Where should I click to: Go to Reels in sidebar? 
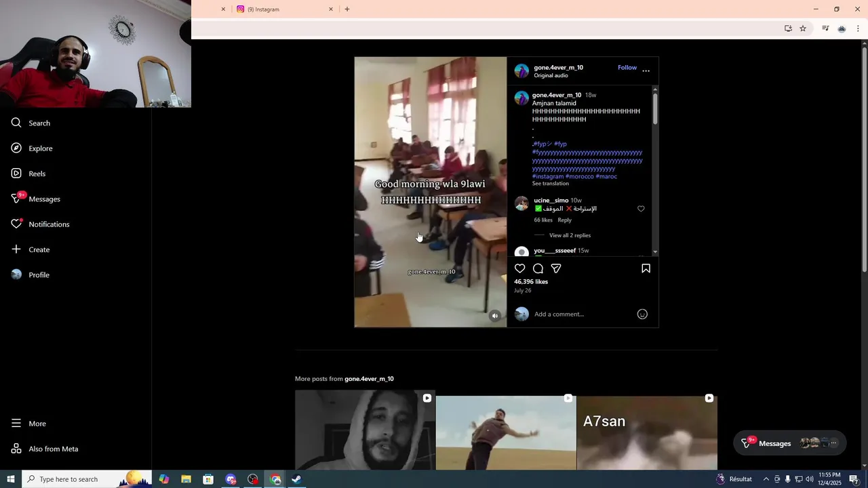(28, 174)
